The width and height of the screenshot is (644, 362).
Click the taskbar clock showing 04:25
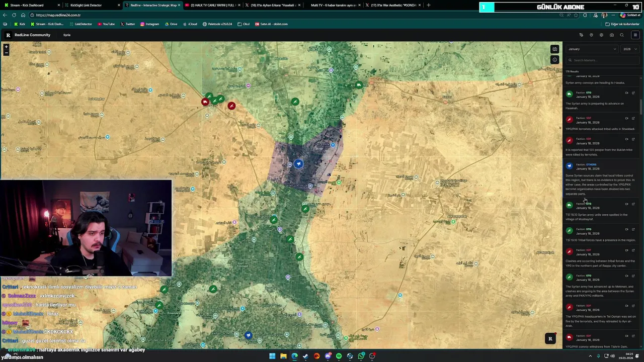tap(626, 356)
